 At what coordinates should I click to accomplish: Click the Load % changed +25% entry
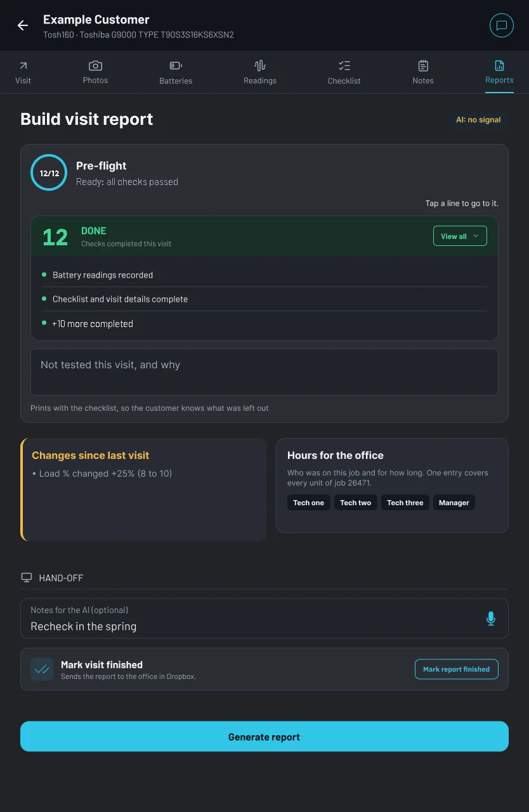(101, 474)
